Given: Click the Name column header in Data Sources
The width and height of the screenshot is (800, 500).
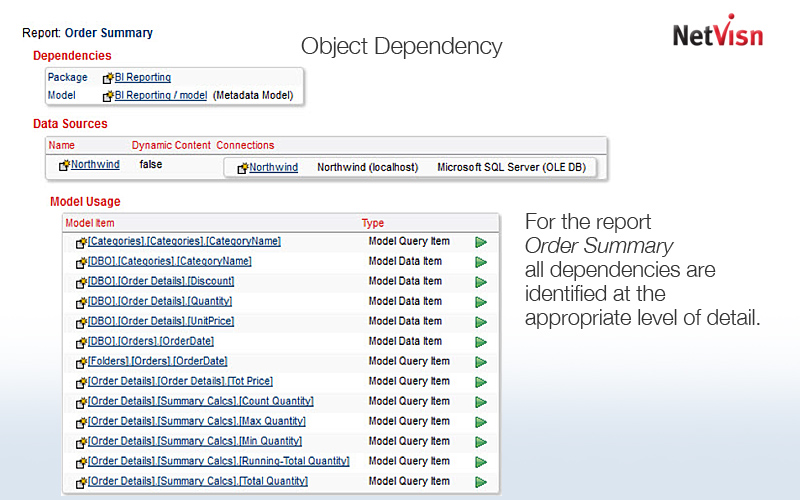Looking at the screenshot, I should tap(62, 145).
